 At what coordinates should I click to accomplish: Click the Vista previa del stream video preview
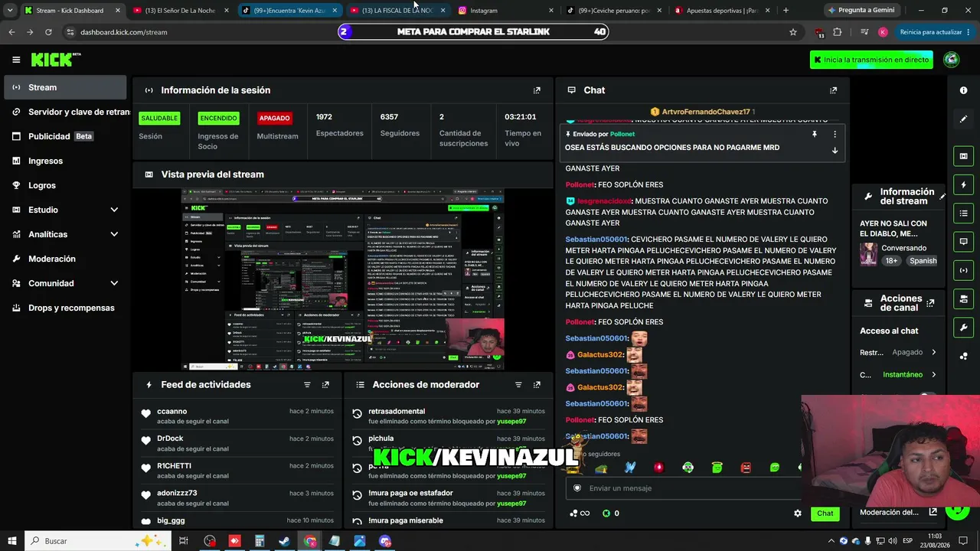pyautogui.click(x=342, y=279)
